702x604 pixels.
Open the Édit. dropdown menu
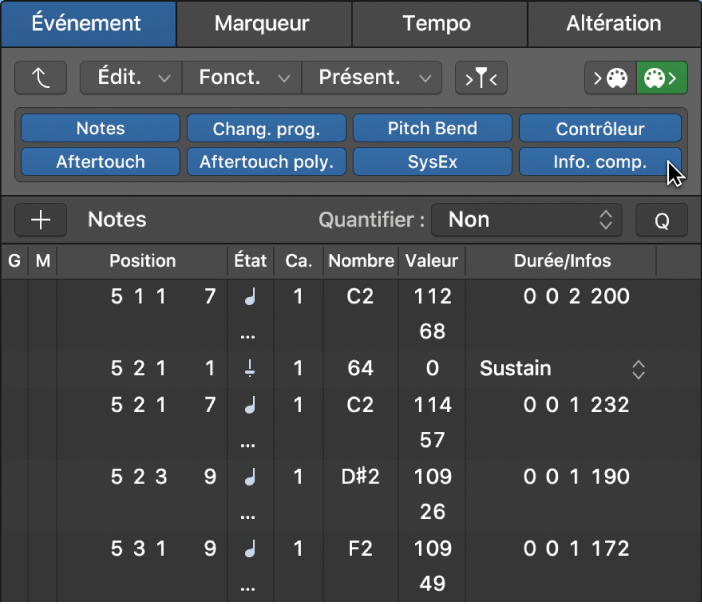(x=130, y=77)
